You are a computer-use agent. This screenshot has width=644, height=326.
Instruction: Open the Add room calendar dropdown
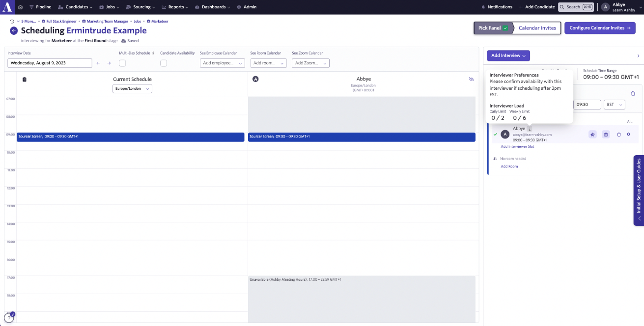[x=268, y=63]
